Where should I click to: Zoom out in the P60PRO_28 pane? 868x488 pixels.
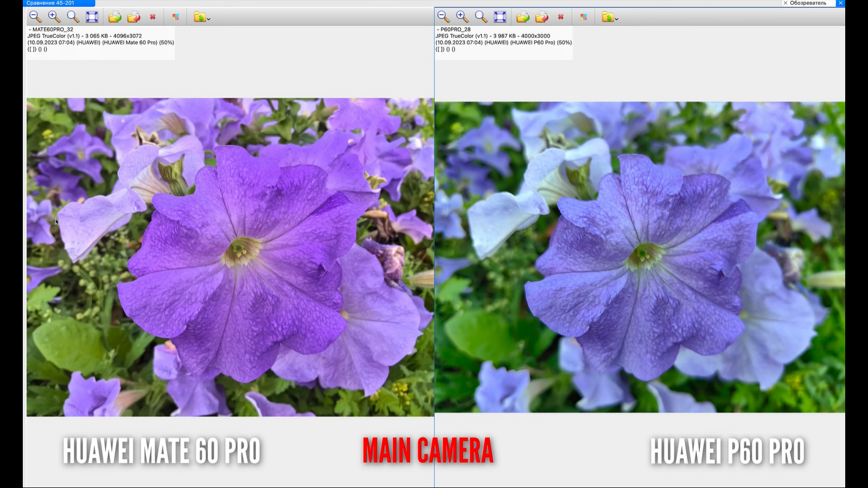pyautogui.click(x=443, y=17)
